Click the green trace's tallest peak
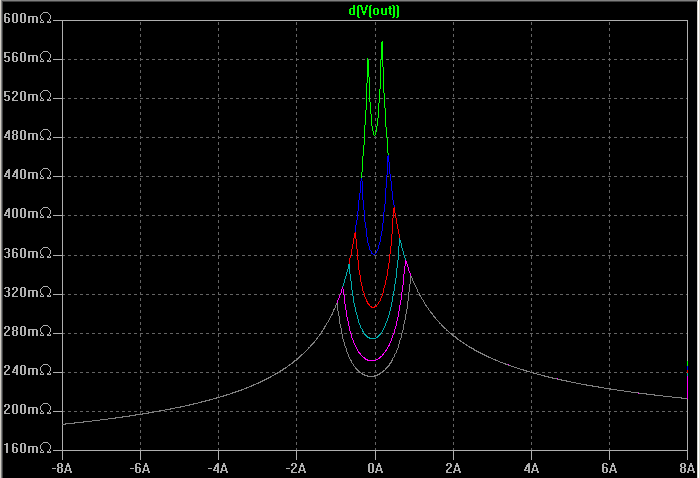700x478 pixels. (x=382, y=42)
